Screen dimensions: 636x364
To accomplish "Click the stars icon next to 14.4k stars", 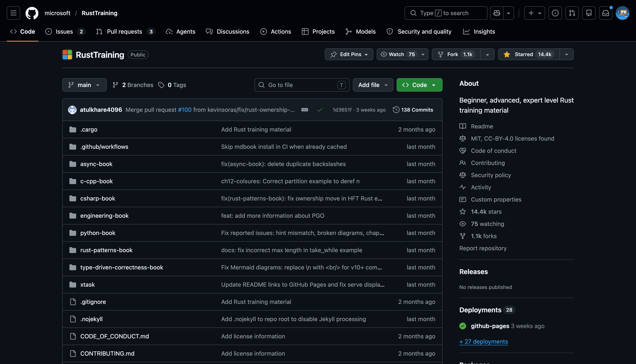I will pyautogui.click(x=463, y=212).
